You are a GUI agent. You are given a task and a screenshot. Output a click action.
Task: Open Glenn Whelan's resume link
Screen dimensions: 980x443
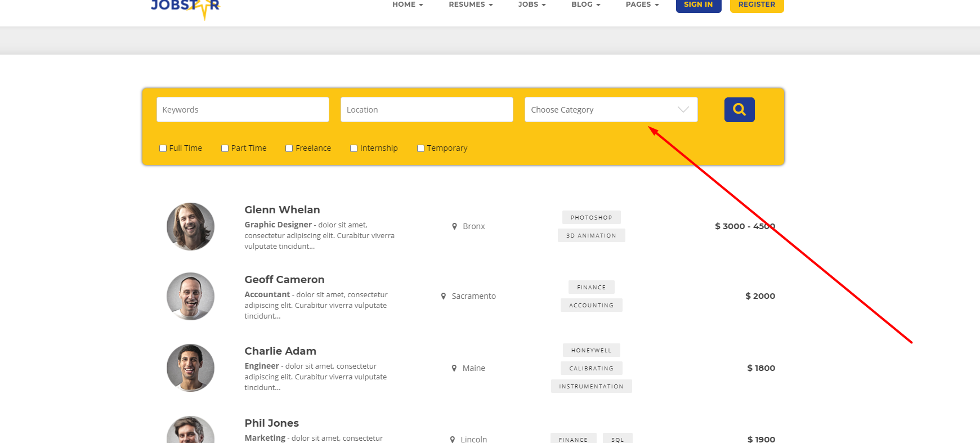(x=282, y=210)
